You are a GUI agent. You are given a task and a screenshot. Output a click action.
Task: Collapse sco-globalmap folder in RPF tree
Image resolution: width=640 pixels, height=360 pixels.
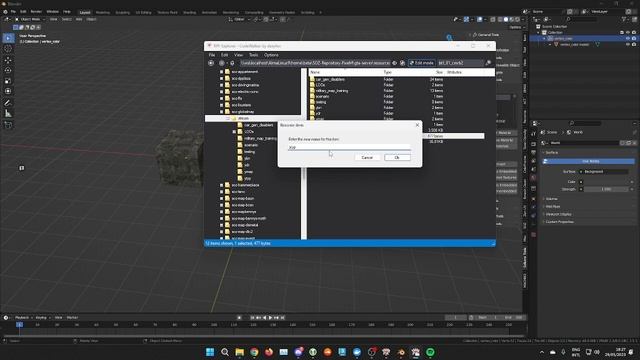(222, 111)
